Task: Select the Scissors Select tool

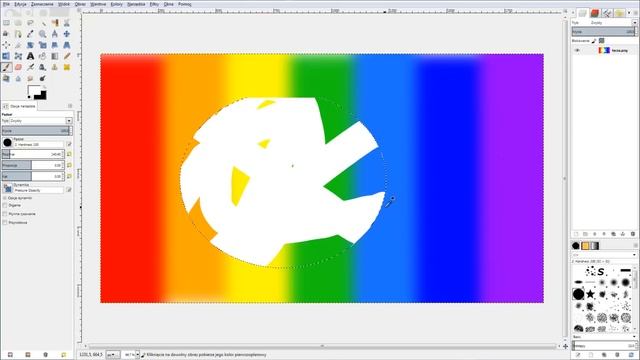Action: tap(67, 23)
